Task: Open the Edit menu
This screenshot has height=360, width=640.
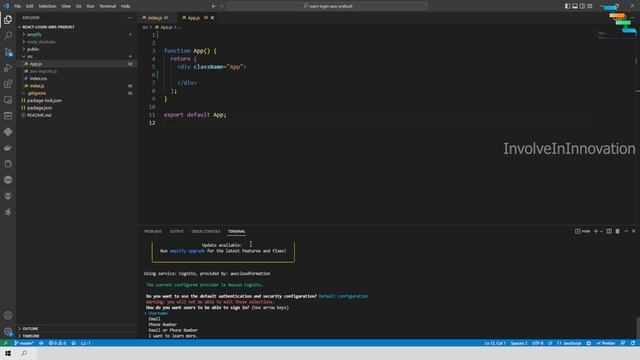Action: pos(30,6)
